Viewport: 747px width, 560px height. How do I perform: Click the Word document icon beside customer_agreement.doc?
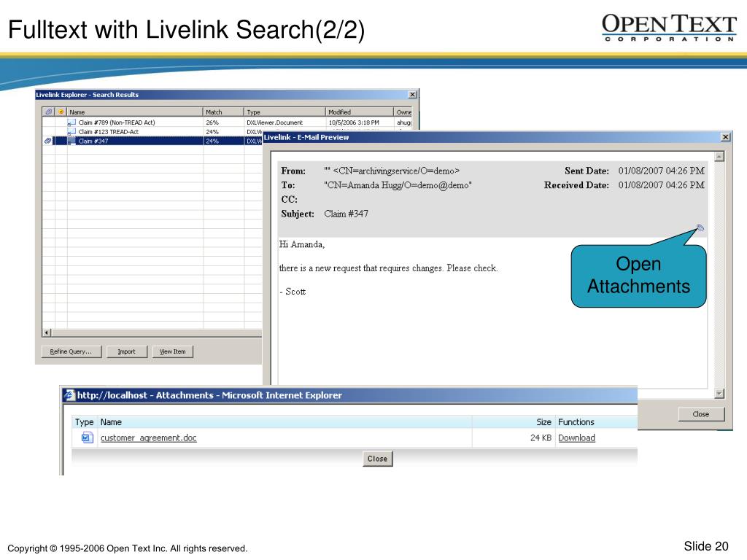(x=87, y=437)
